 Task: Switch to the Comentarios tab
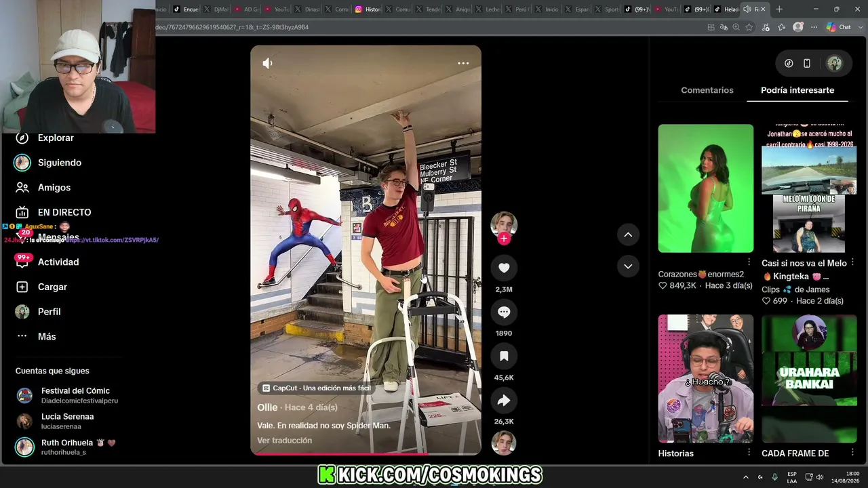707,90
